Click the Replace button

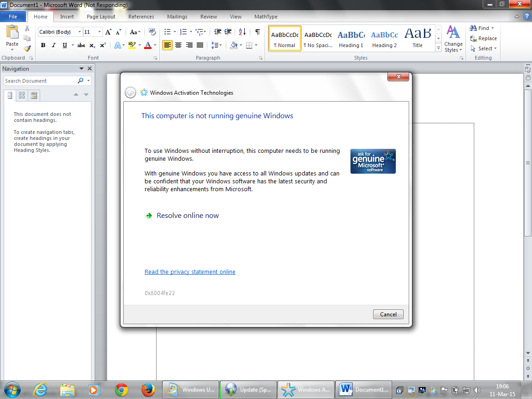pos(483,38)
